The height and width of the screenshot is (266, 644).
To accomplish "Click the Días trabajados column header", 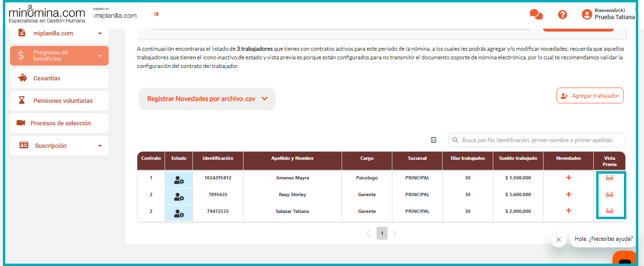I will tap(467, 161).
